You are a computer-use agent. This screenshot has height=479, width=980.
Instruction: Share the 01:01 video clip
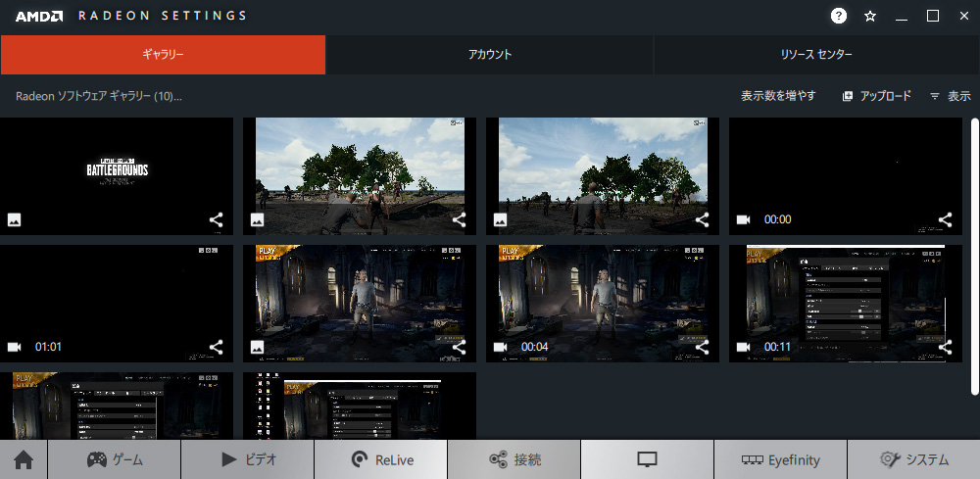(217, 347)
